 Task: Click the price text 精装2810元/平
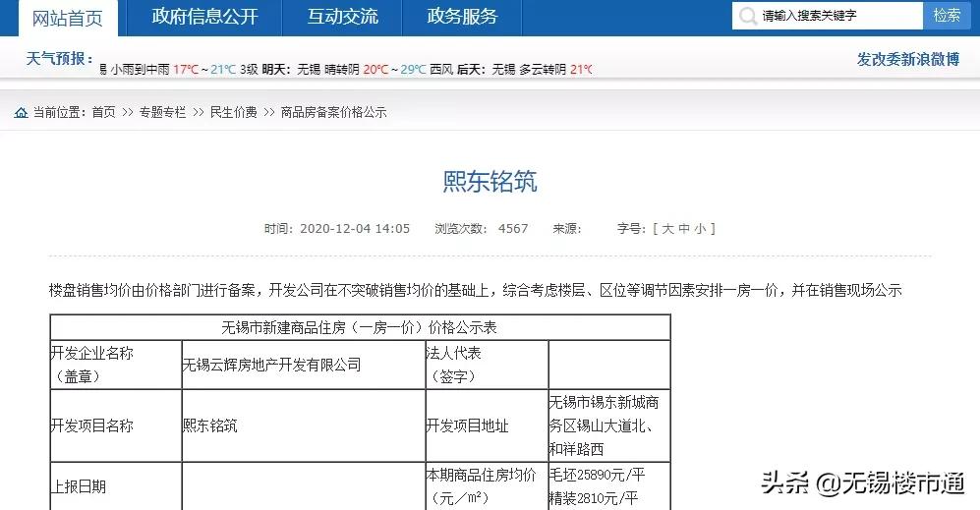click(x=594, y=498)
